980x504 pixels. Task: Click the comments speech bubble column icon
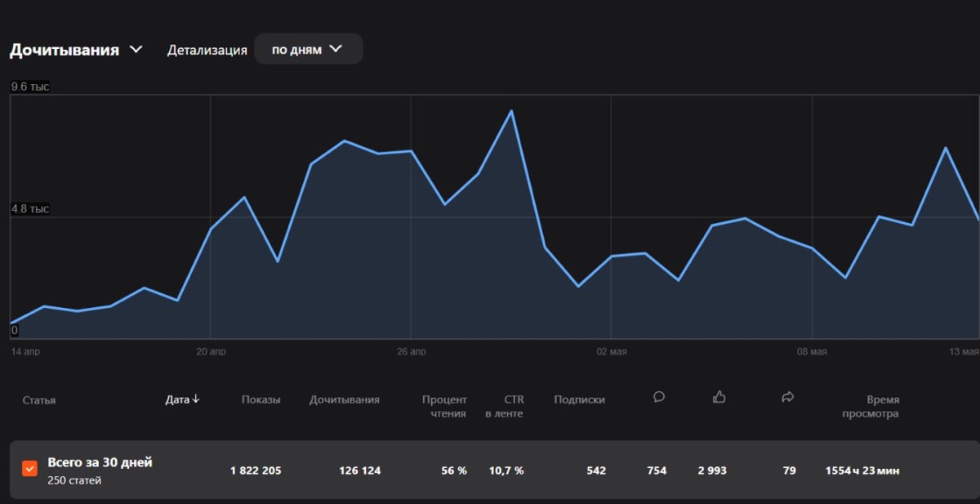coord(659,397)
